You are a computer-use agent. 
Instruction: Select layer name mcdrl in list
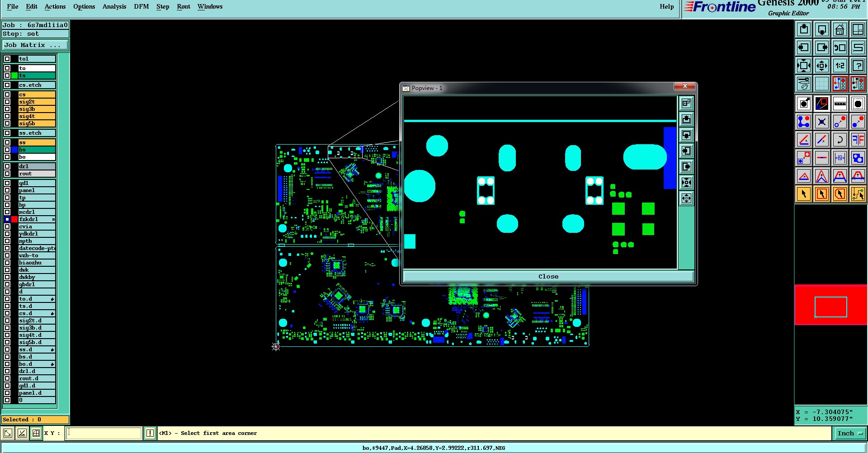(x=37, y=212)
